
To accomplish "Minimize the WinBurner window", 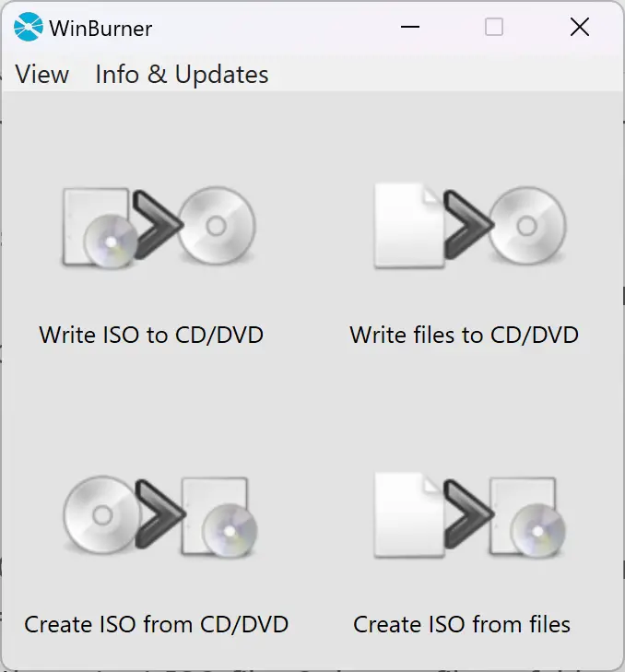I will [x=410, y=28].
